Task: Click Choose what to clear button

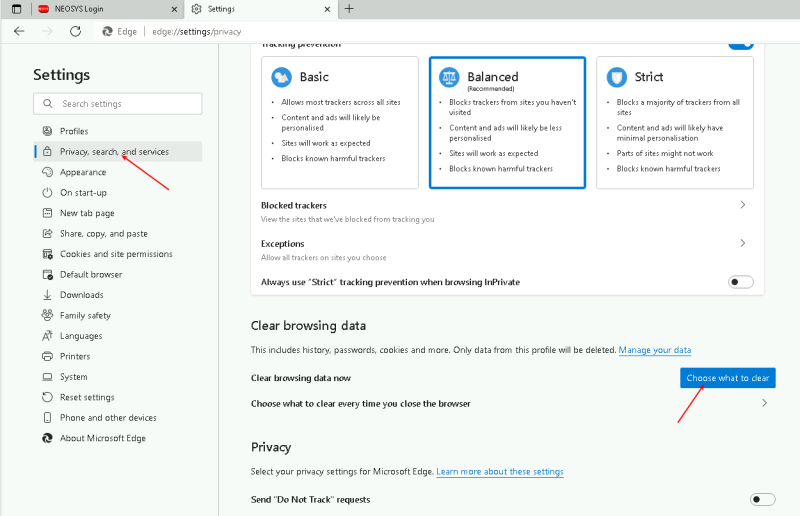Action: pyautogui.click(x=728, y=378)
